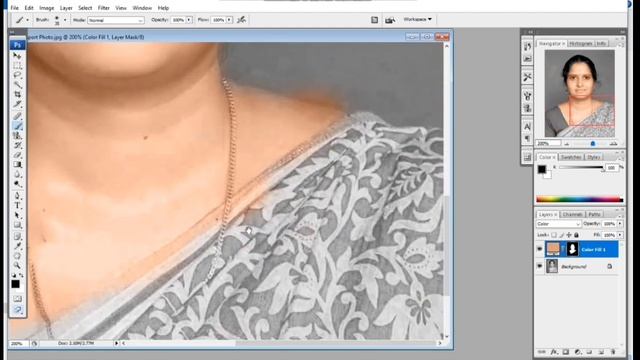The image size is (640, 360).
Task: Add a layer style with the fx button
Action: tap(553, 352)
